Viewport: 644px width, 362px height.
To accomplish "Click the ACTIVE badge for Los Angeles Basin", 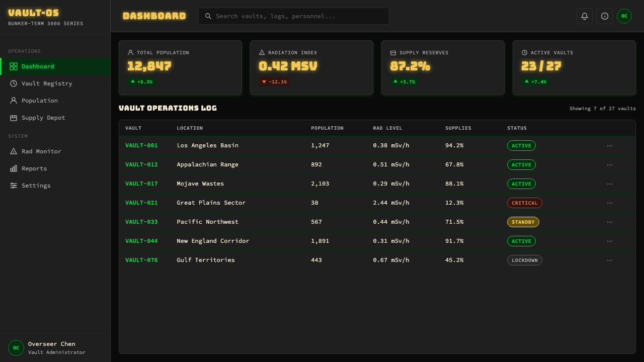I will point(521,146).
